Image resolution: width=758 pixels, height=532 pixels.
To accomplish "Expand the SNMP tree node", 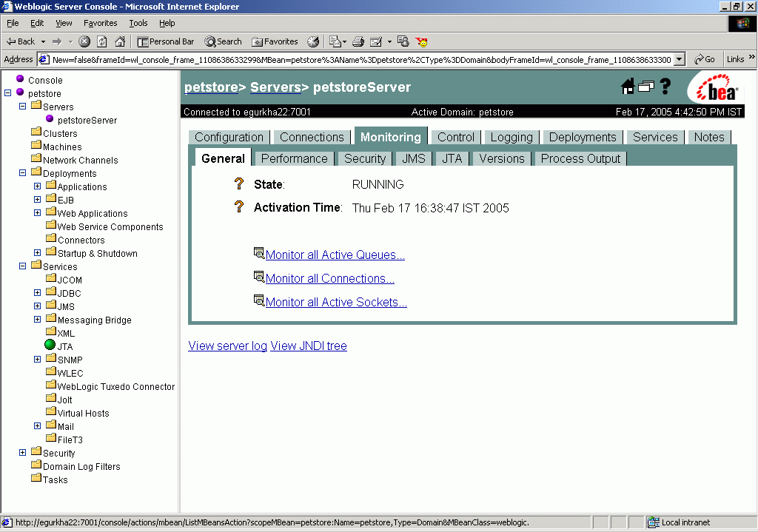I will 37,359.
